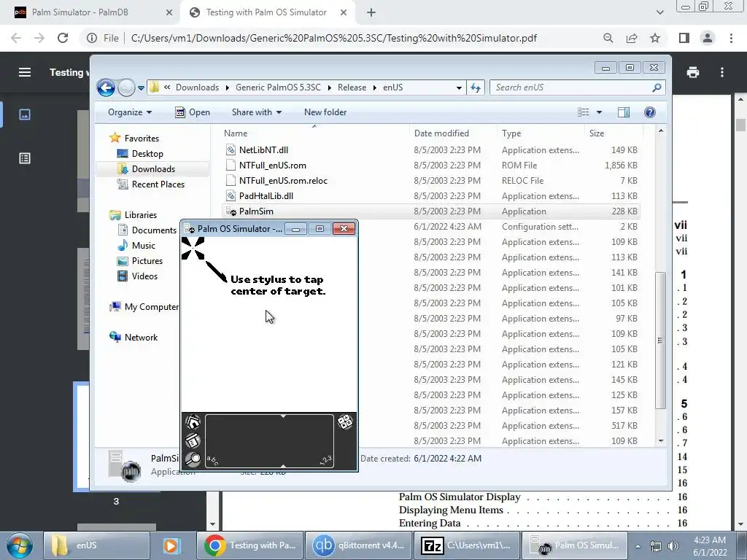The image size is (747, 560).
Task: Open the Chrome profile avatar menu
Action: tap(708, 38)
